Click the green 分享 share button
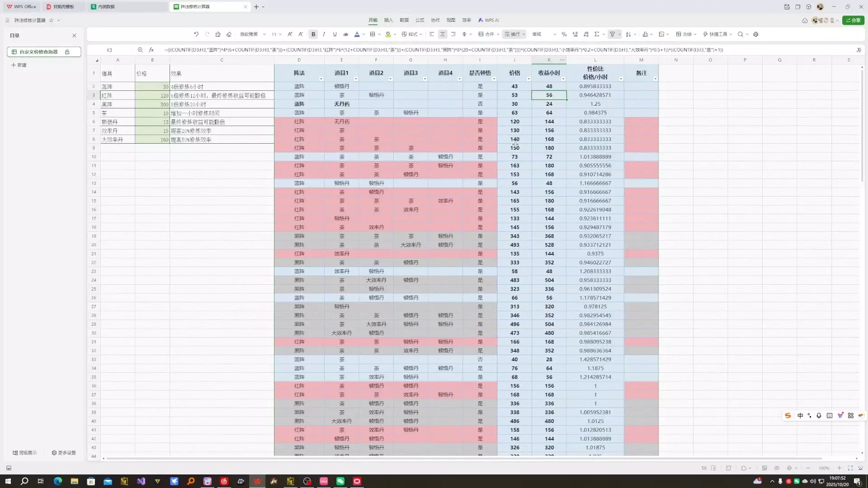This screenshot has height=488, width=868. pos(853,20)
